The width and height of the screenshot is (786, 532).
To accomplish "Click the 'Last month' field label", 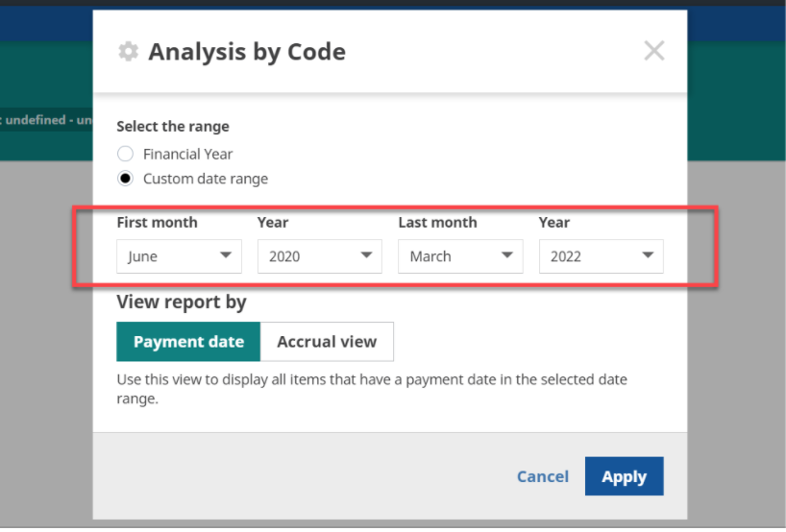I will pyautogui.click(x=437, y=223).
